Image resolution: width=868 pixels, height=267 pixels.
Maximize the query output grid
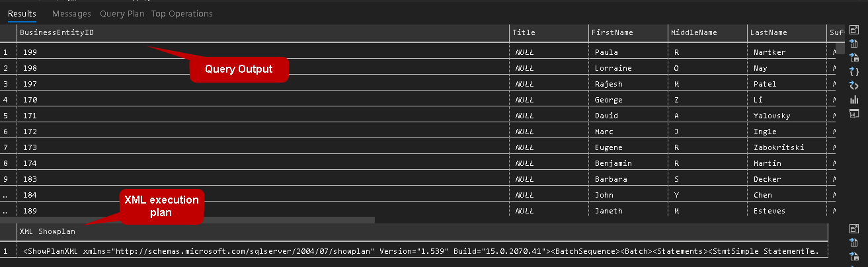(853, 30)
